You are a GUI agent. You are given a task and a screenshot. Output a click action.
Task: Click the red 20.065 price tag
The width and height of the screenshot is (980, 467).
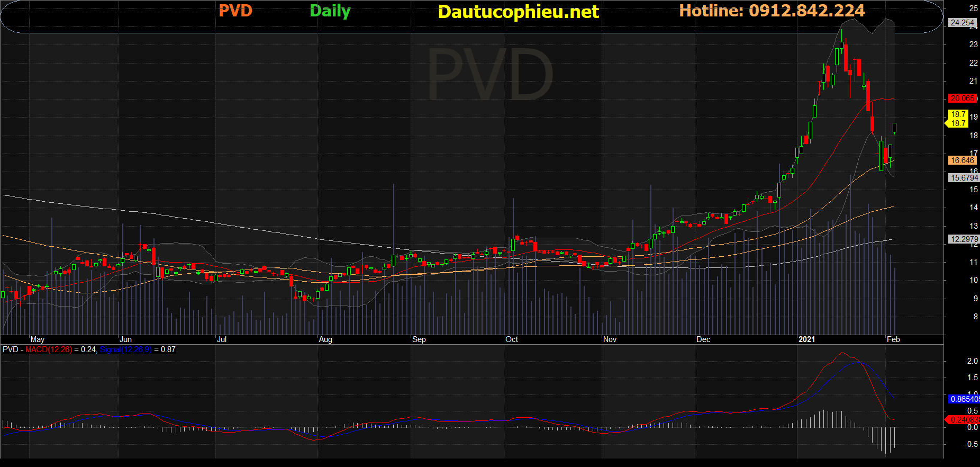click(x=962, y=98)
